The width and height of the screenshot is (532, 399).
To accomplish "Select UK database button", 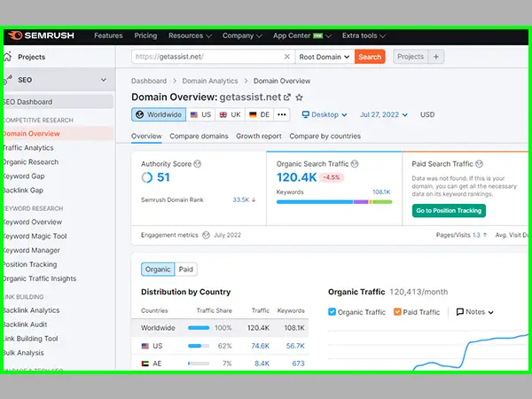I will [x=230, y=114].
